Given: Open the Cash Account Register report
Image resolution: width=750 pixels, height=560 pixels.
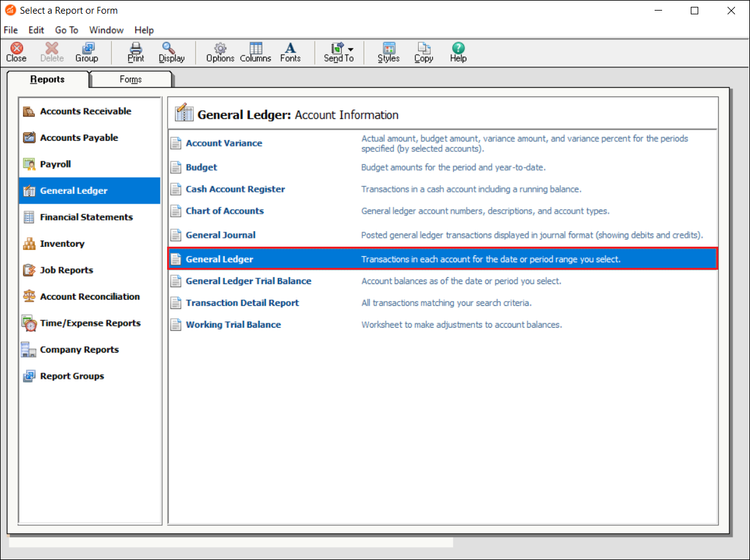Looking at the screenshot, I should pos(235,189).
